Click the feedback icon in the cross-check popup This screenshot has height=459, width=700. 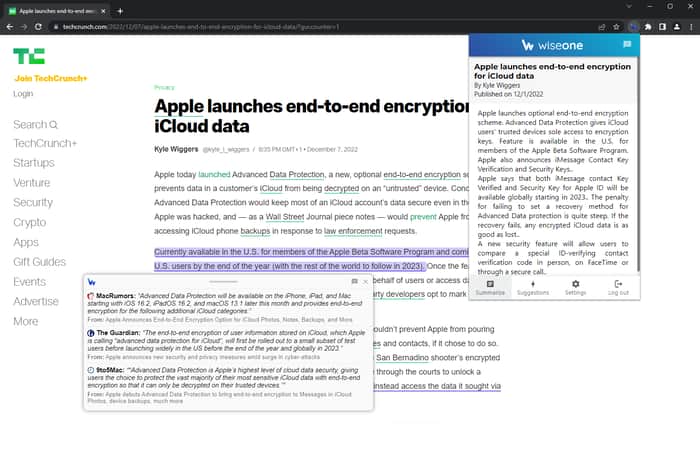click(354, 281)
